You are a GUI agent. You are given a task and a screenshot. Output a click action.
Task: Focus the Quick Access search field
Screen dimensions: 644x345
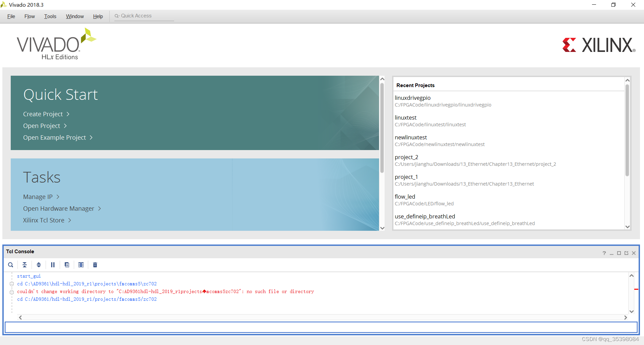[144, 16]
